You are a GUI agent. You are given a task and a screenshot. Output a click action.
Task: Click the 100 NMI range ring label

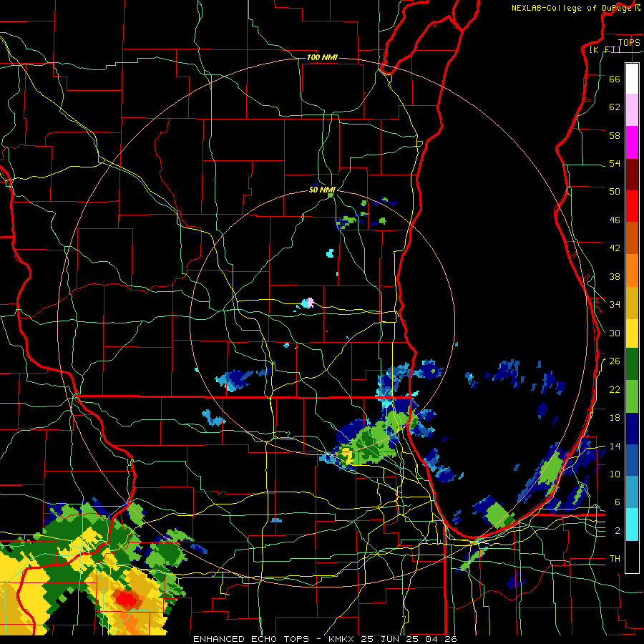click(x=322, y=57)
